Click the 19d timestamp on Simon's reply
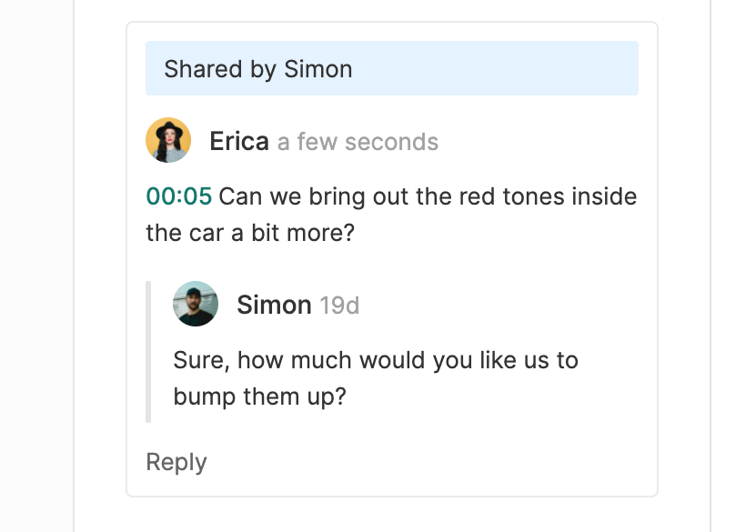The height and width of the screenshot is (532, 756). pos(339,306)
